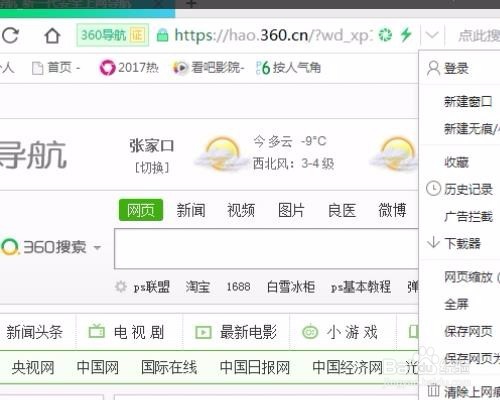Choose 新建窗口 from the menu
The height and width of the screenshot is (400, 500).
tap(468, 102)
